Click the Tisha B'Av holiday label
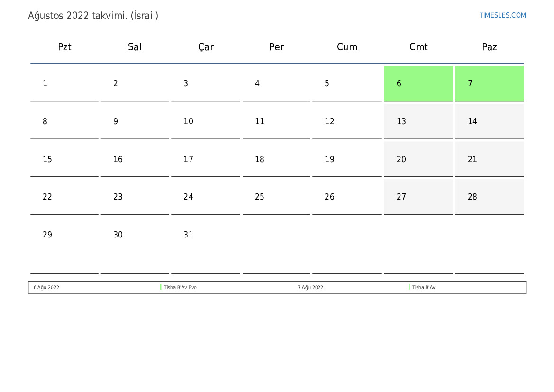This screenshot has height=392, width=554. coord(424,287)
